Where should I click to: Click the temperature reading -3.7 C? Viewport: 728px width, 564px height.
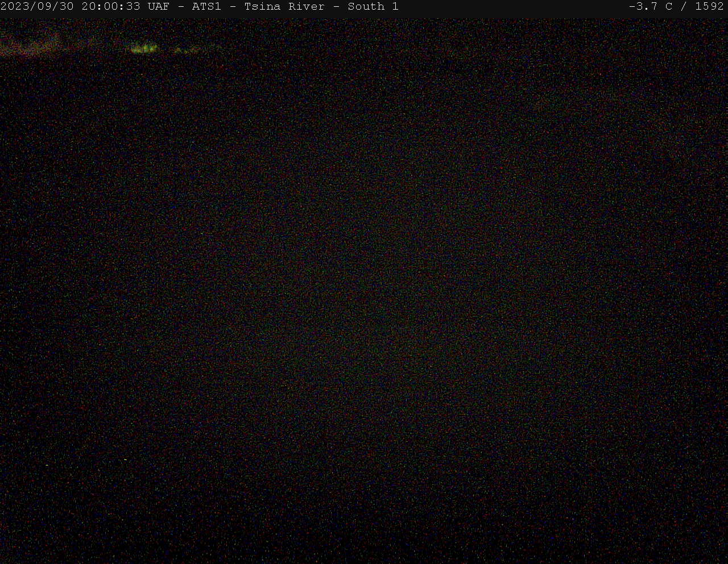click(651, 6)
